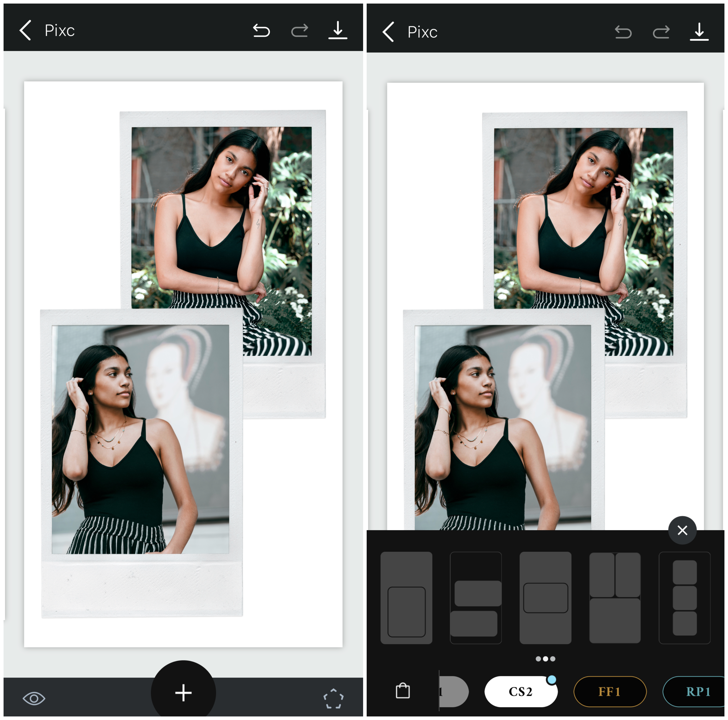
Task: Pick the three small vertical squares layout
Action: pos(684,598)
